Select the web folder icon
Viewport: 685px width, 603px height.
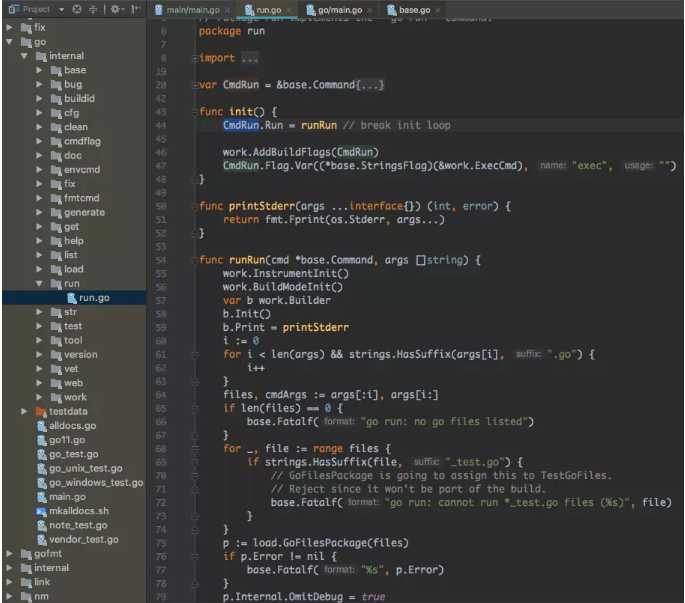[x=56, y=384]
